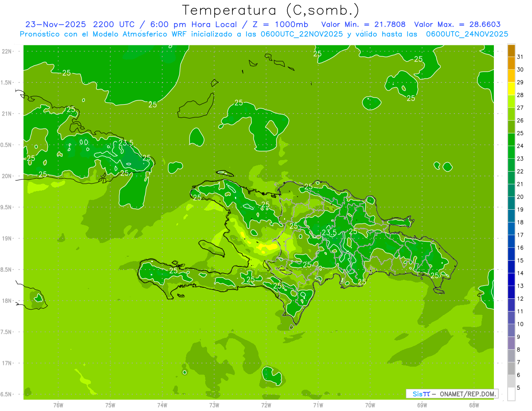Image resolution: width=532 pixels, height=411 pixels.
Task: Click the "75W" longitude label
Action: point(110,405)
